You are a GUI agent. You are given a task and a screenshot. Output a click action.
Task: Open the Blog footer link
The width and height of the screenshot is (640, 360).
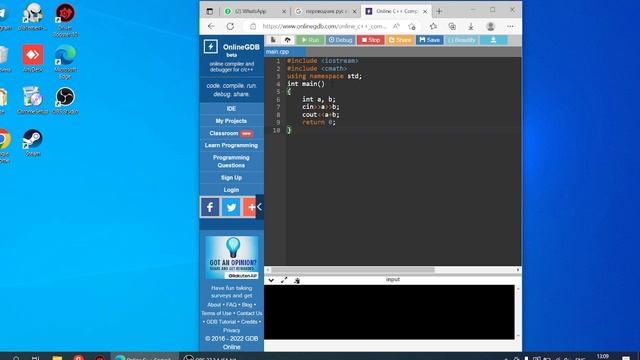247,304
